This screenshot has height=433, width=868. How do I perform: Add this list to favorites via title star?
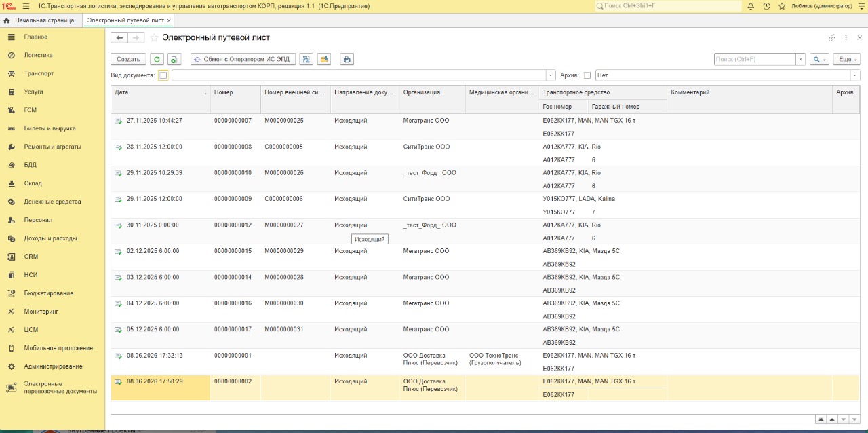click(x=155, y=38)
